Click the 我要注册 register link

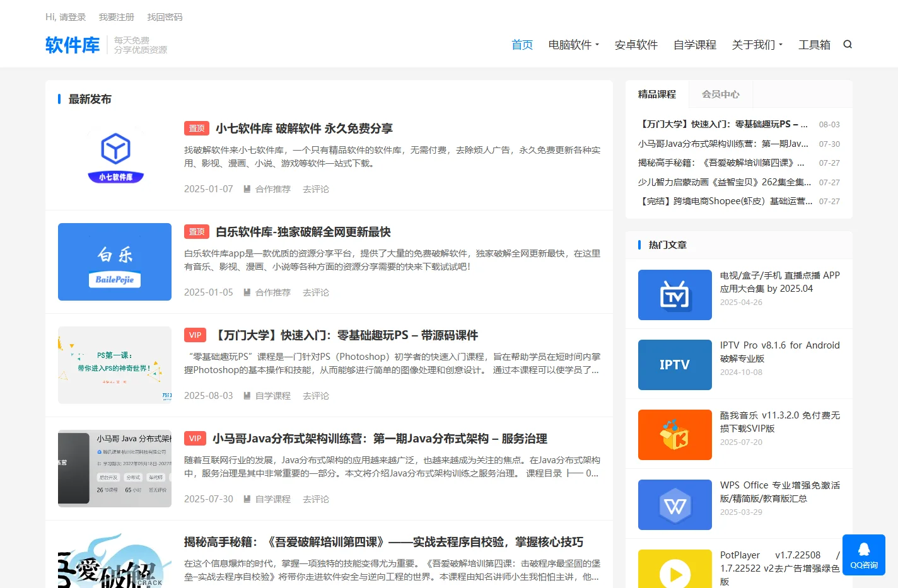[117, 17]
